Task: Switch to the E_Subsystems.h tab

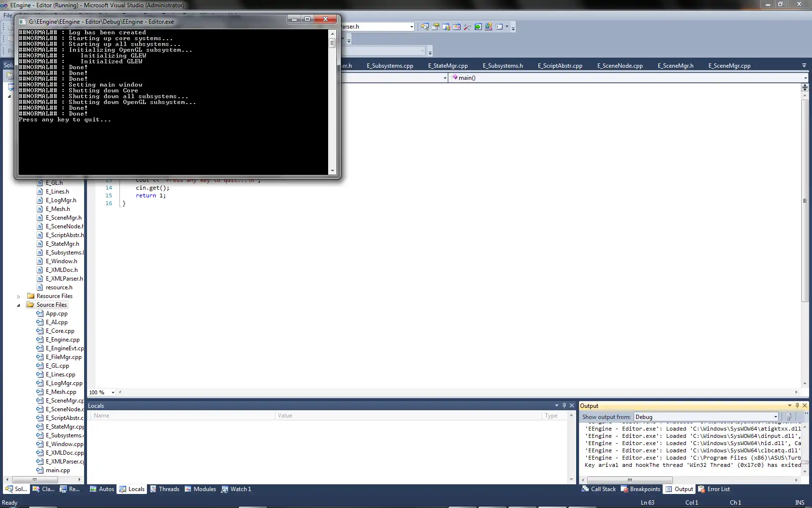Action: 503,66
